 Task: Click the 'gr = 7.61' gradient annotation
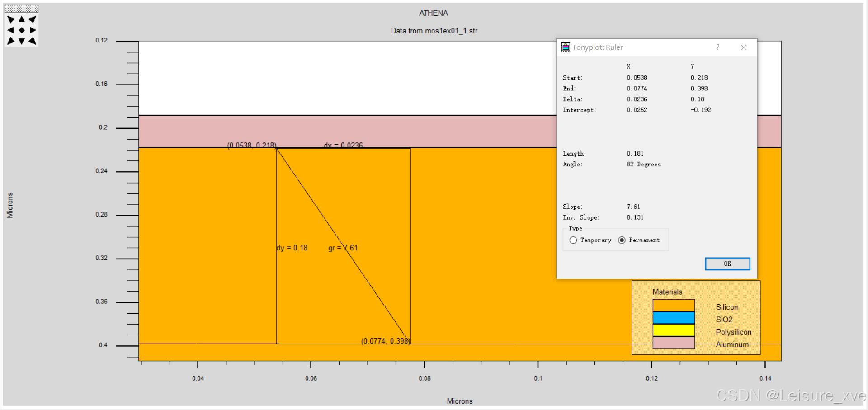343,248
